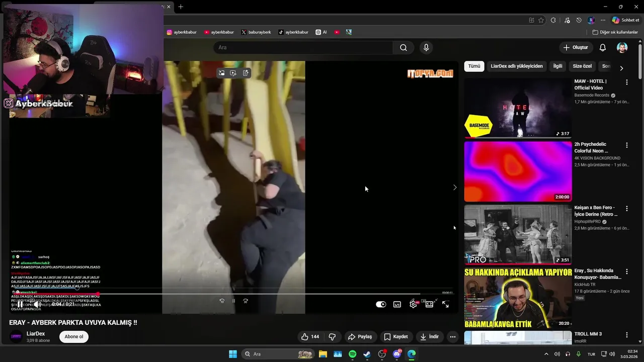Open File Explorer from the taskbar

[323, 354]
